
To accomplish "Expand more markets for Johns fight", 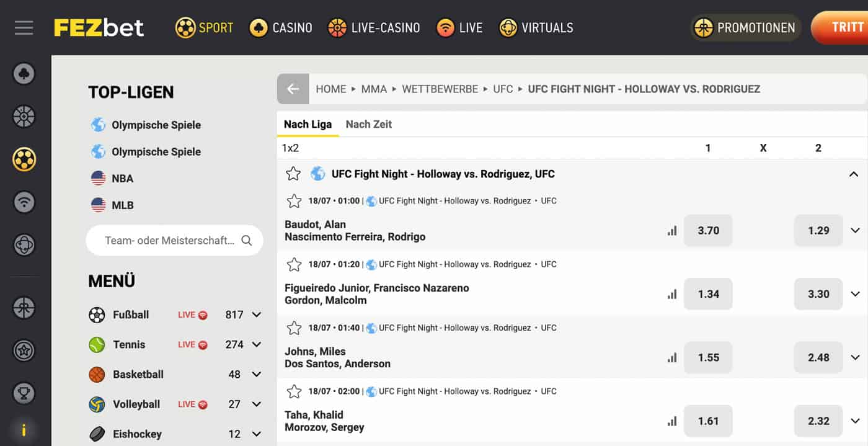I will click(856, 357).
